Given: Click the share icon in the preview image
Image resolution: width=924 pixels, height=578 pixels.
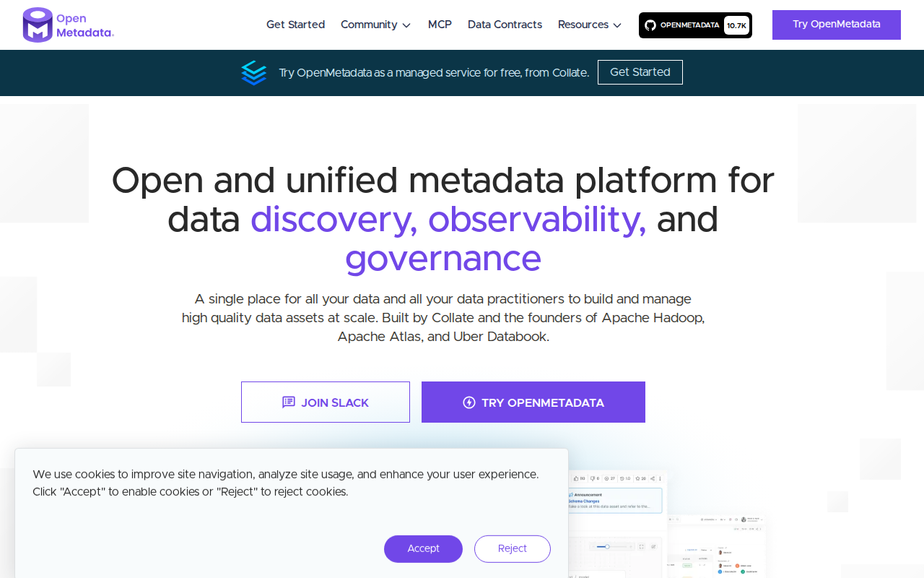Looking at the screenshot, I should pyautogui.click(x=653, y=478).
